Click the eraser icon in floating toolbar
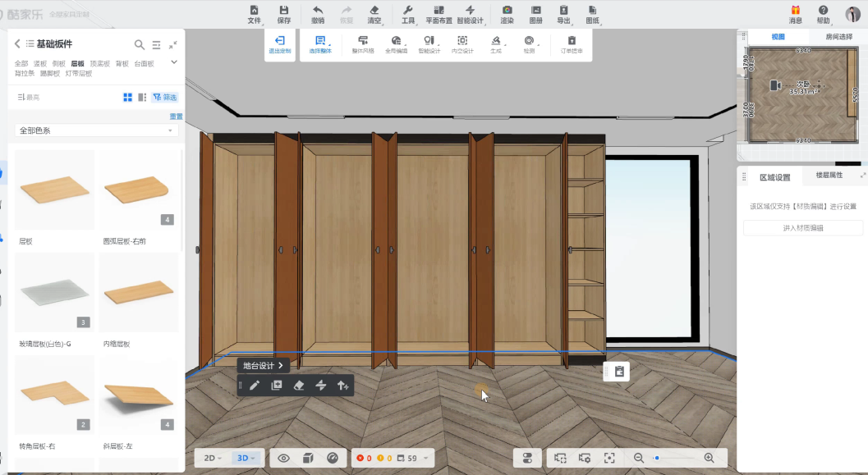The height and width of the screenshot is (475, 868). click(299, 386)
